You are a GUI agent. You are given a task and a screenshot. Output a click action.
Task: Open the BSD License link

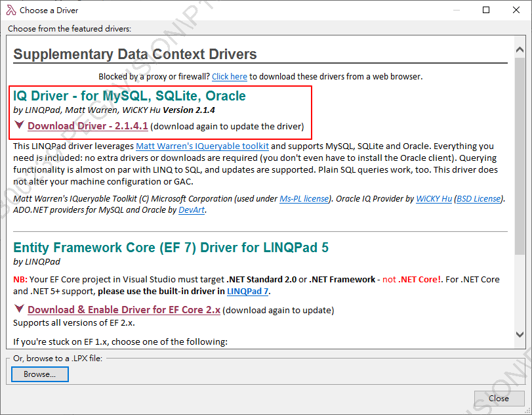479,199
